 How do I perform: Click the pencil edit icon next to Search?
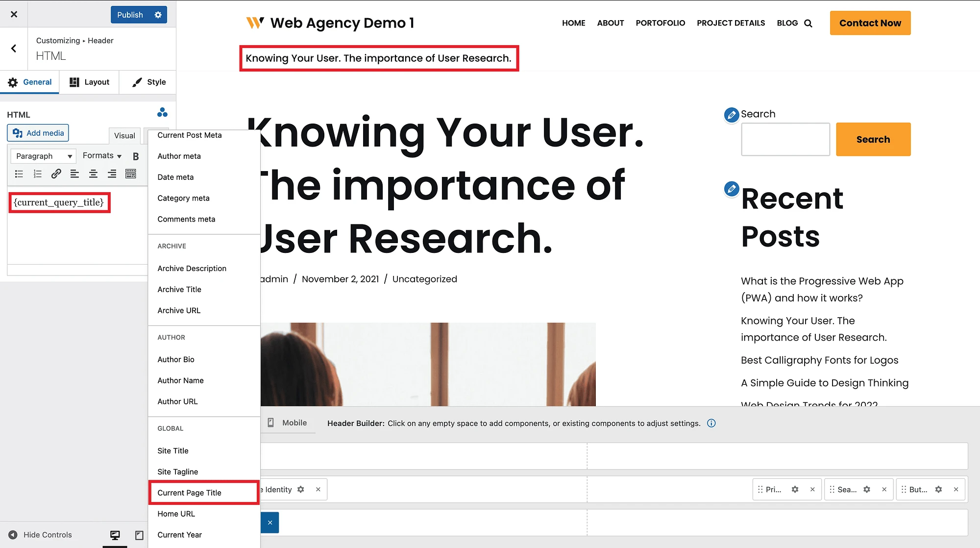tap(732, 113)
